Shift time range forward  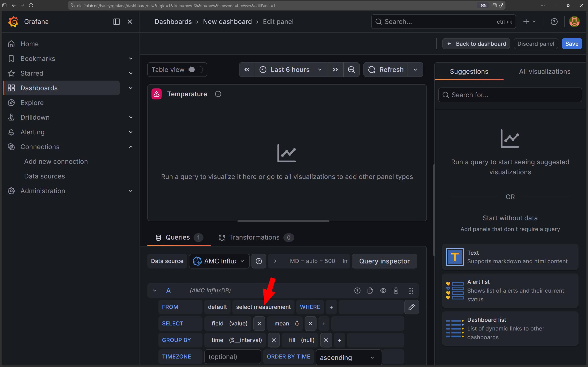(335, 70)
